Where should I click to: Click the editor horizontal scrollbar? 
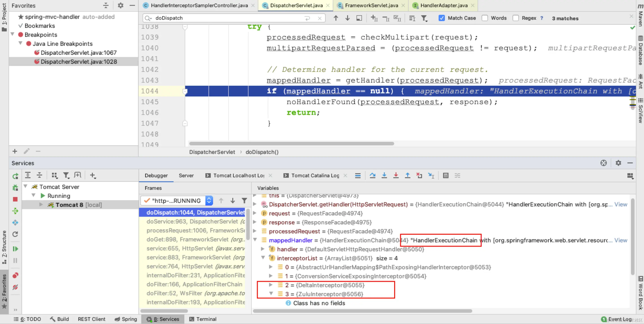click(291, 144)
